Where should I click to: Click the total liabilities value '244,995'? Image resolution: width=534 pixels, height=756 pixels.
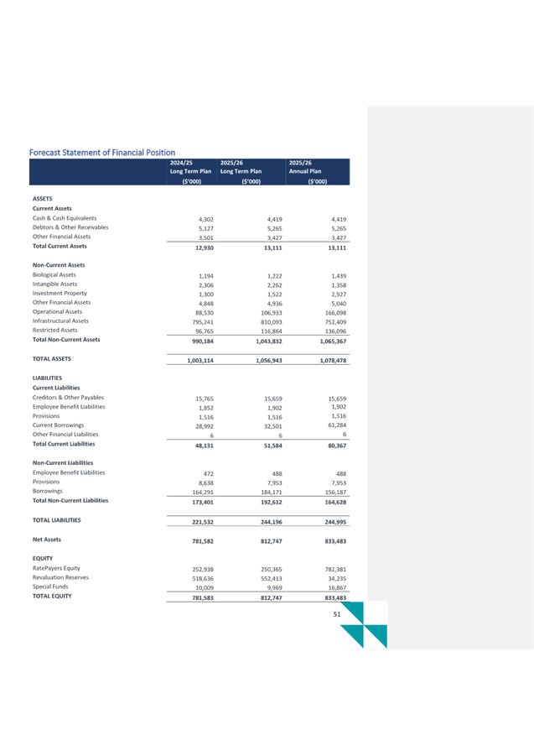coord(335,522)
